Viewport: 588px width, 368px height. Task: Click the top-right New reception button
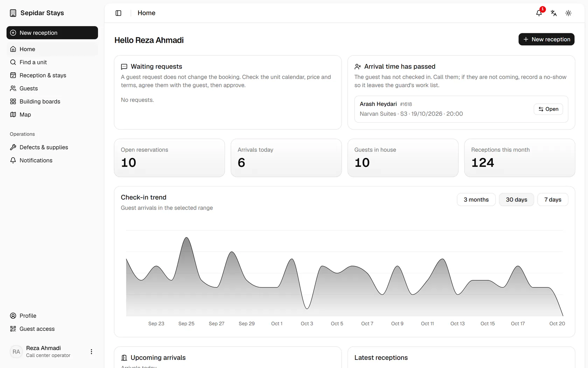pos(546,39)
